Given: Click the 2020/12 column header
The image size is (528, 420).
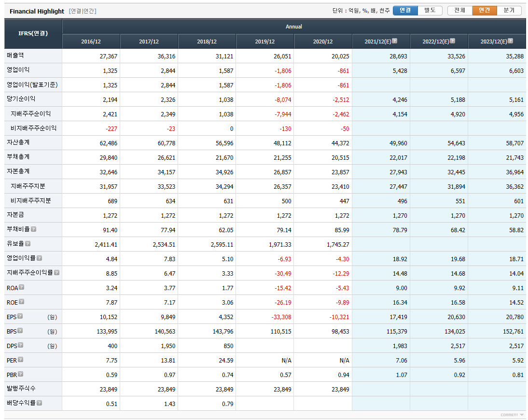Looking at the screenshot, I should pos(323,42).
